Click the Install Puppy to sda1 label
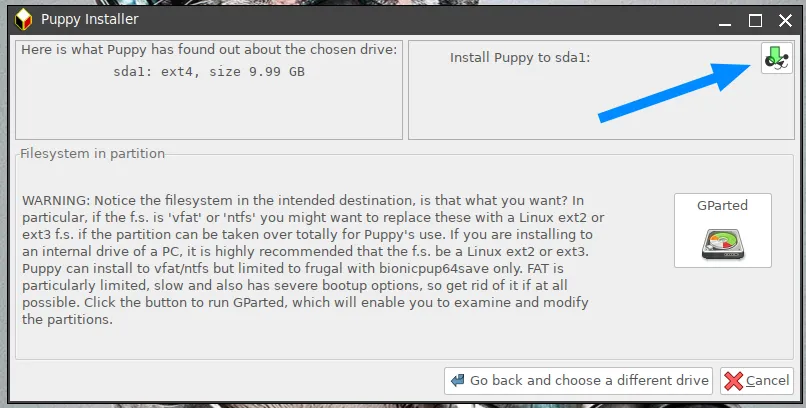The height and width of the screenshot is (408, 806). tap(520, 58)
